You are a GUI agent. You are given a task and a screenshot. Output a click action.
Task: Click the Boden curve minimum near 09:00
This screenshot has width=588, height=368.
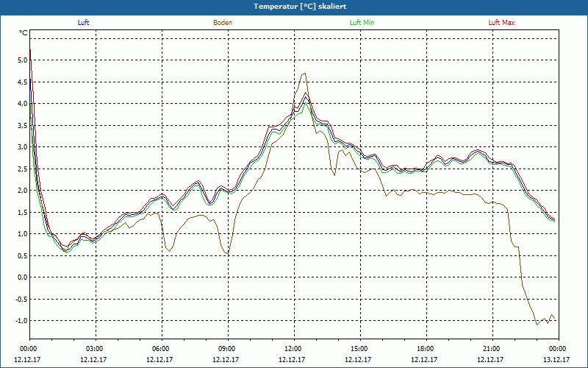228,254
